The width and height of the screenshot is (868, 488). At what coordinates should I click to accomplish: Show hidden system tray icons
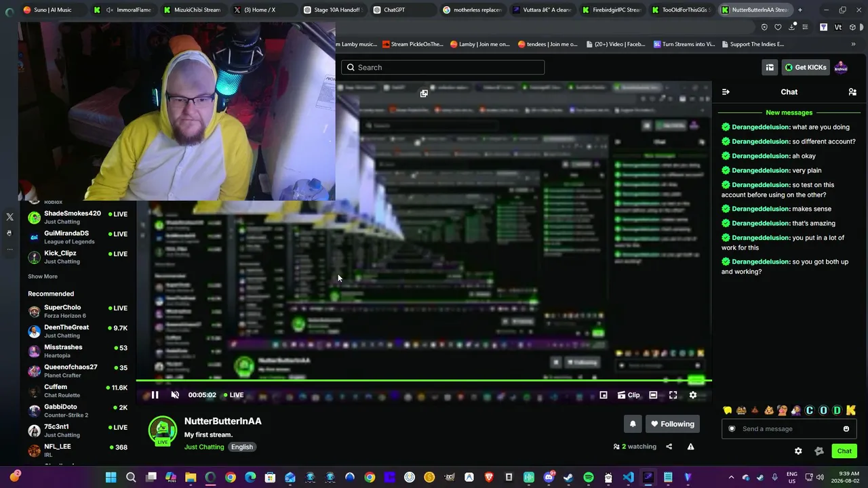(x=731, y=477)
